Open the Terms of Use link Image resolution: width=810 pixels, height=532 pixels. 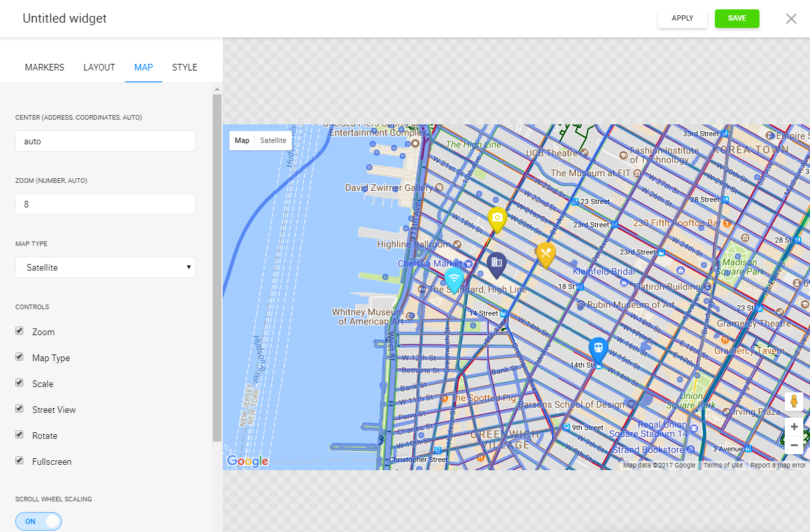click(x=723, y=465)
